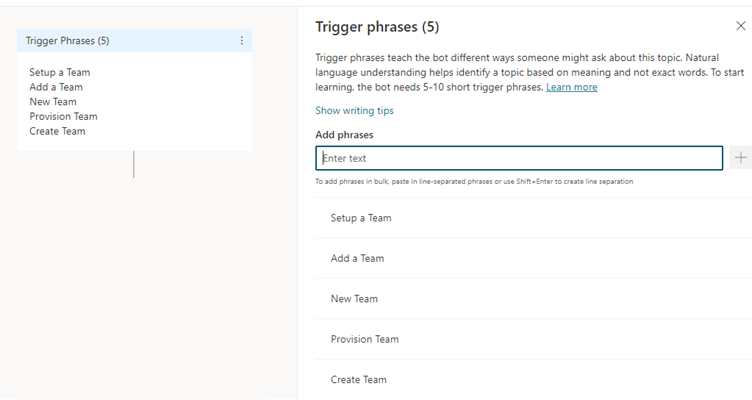Close the Trigger phrases panel
Viewport: 752px width, 400px height.
[740, 26]
